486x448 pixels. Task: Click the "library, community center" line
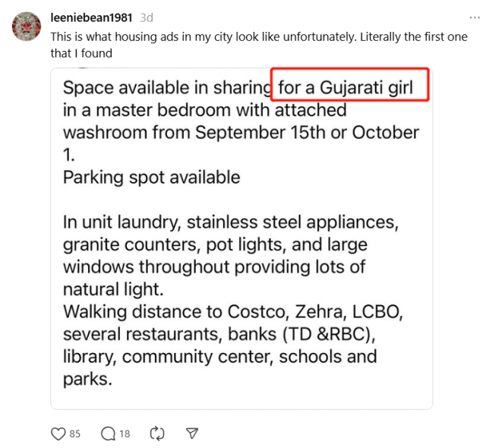pos(220,356)
